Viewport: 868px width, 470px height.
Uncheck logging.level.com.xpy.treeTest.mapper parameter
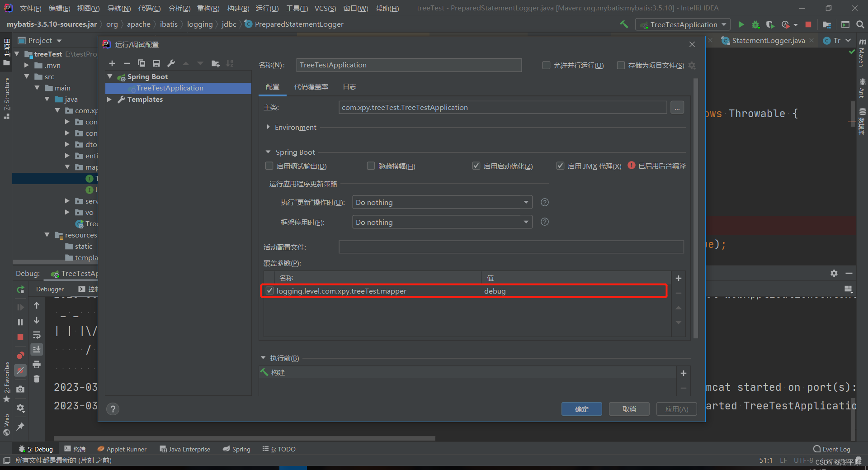coord(269,291)
